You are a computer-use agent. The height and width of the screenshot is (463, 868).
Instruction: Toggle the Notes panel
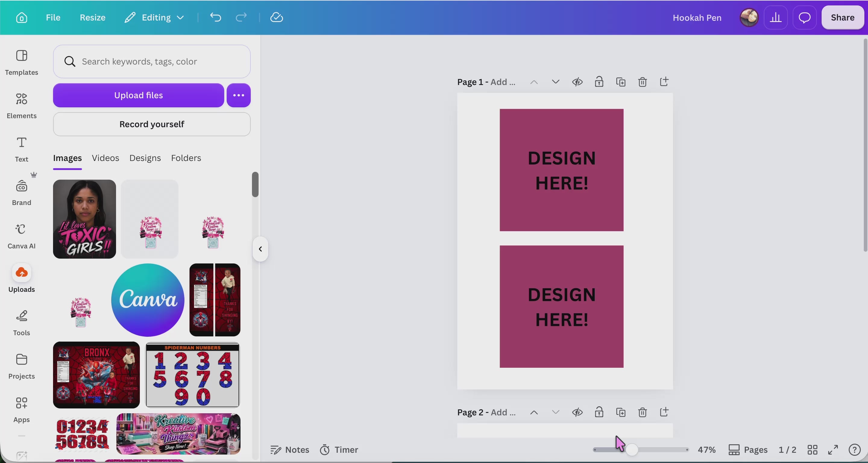(x=290, y=449)
